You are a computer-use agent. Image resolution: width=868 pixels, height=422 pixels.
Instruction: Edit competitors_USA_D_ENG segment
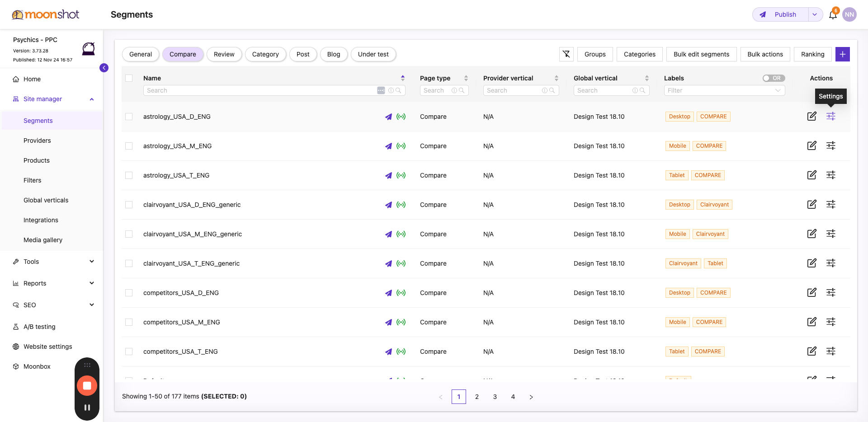(812, 293)
